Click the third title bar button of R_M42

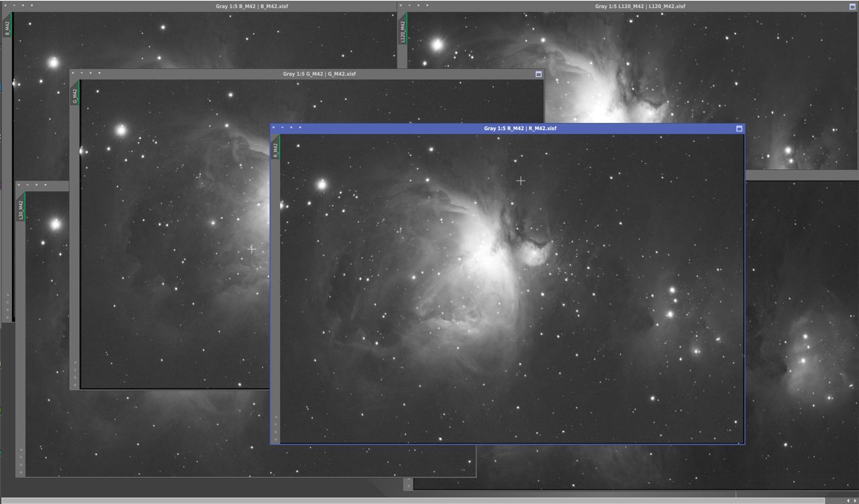[291, 128]
